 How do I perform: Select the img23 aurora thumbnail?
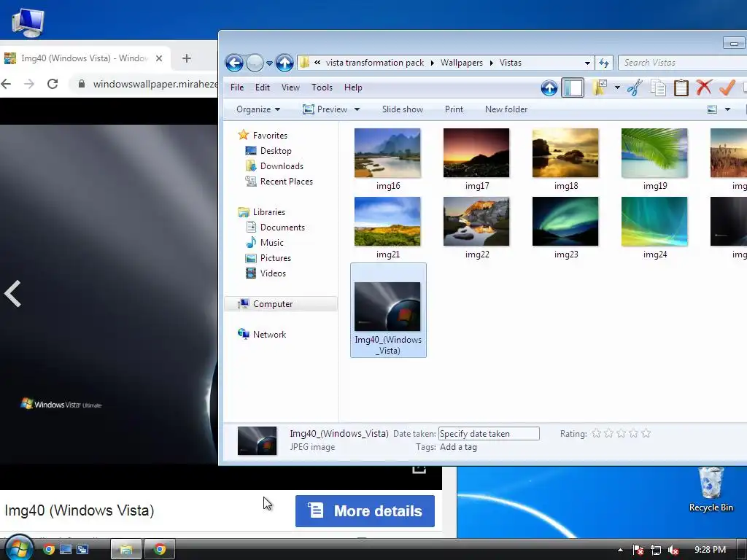(x=565, y=222)
